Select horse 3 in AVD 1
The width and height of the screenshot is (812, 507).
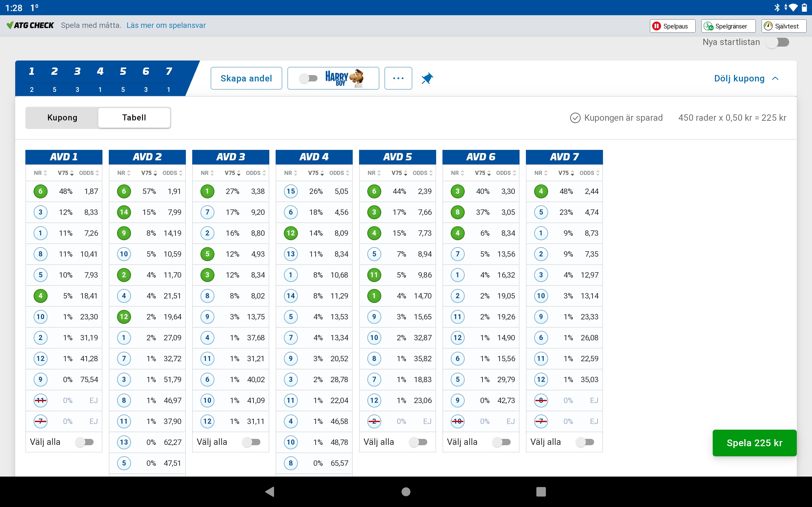tap(41, 212)
